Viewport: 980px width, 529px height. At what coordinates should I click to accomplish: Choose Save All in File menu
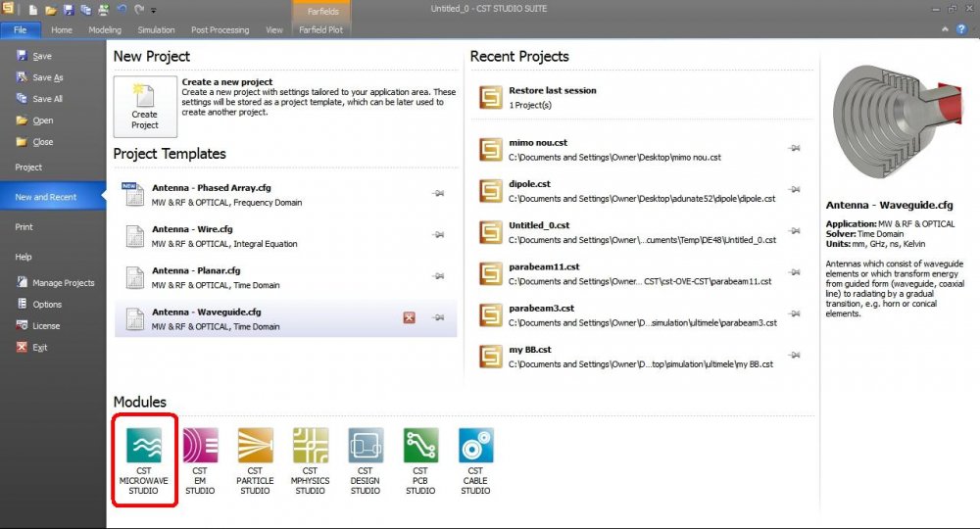pyautogui.click(x=39, y=99)
